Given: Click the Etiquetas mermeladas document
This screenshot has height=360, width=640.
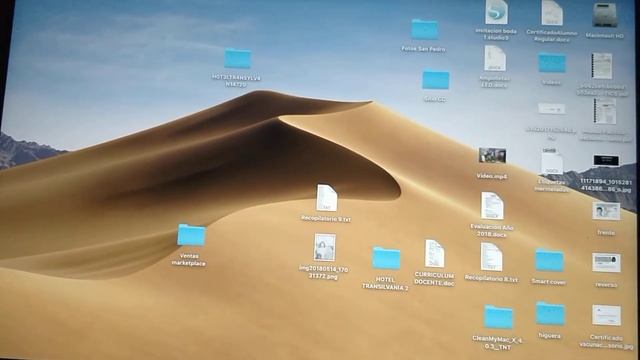Looking at the screenshot, I should pos(552,161).
